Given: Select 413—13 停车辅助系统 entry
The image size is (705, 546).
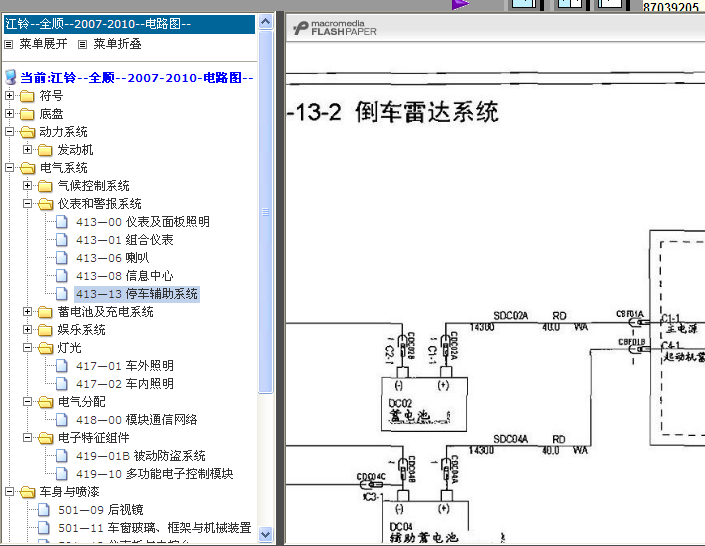Looking at the screenshot, I should (137, 294).
